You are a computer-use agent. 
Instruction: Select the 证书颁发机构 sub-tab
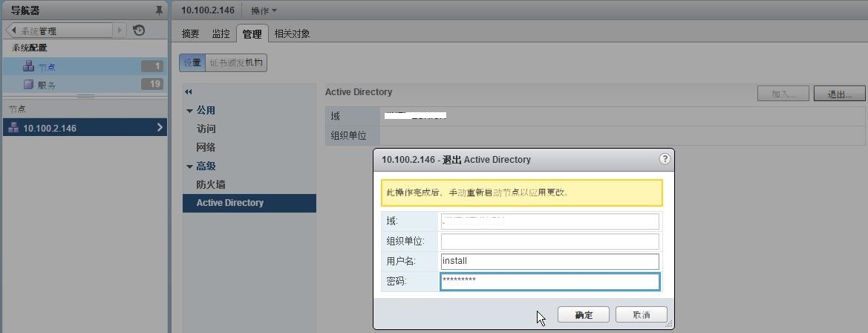pos(236,62)
